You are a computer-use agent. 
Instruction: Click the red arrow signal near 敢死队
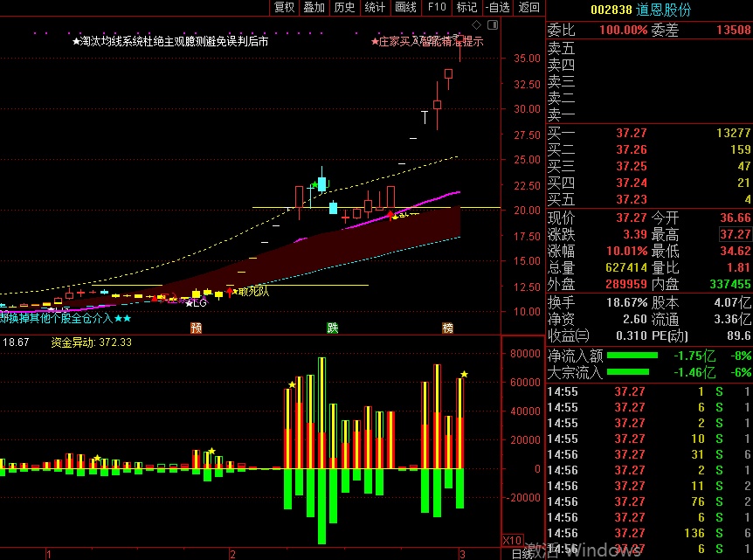click(x=231, y=292)
